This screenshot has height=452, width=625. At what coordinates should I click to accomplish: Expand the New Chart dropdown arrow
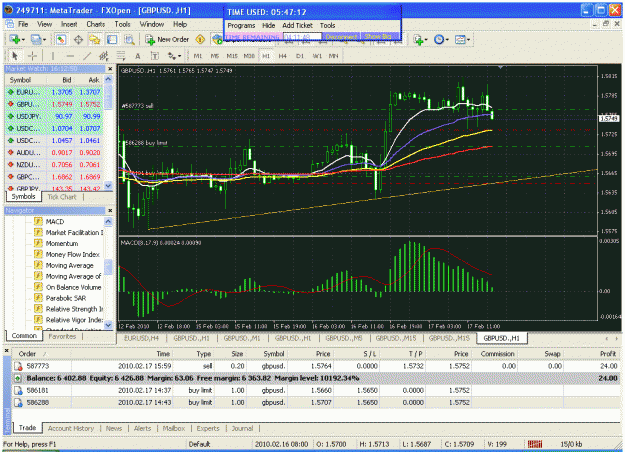tap(24, 39)
